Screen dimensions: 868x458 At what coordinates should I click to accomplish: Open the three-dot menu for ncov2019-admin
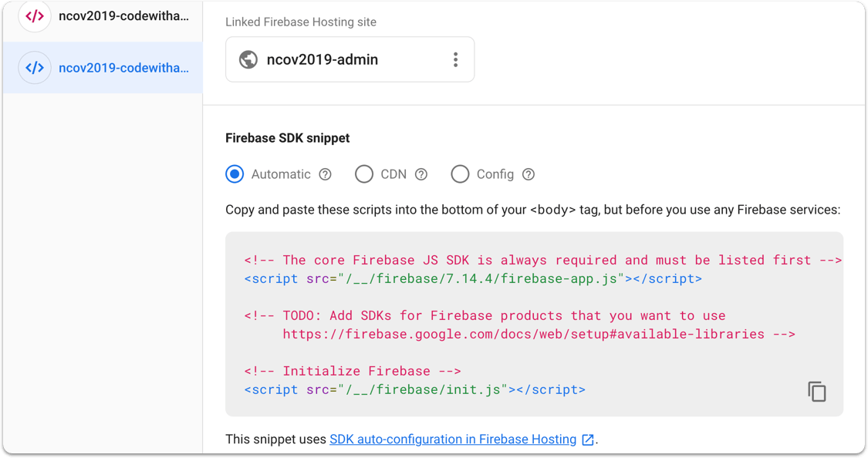pos(455,59)
